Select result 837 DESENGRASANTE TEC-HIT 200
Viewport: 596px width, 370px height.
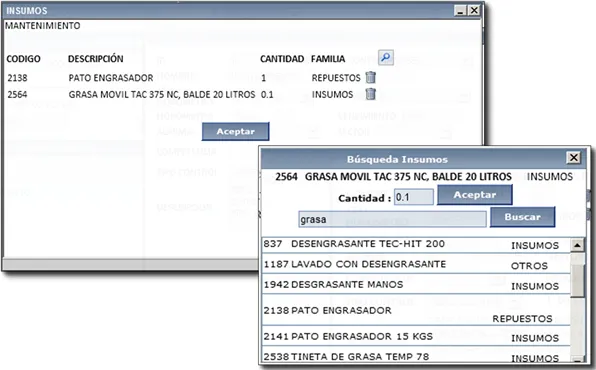pyautogui.click(x=416, y=245)
